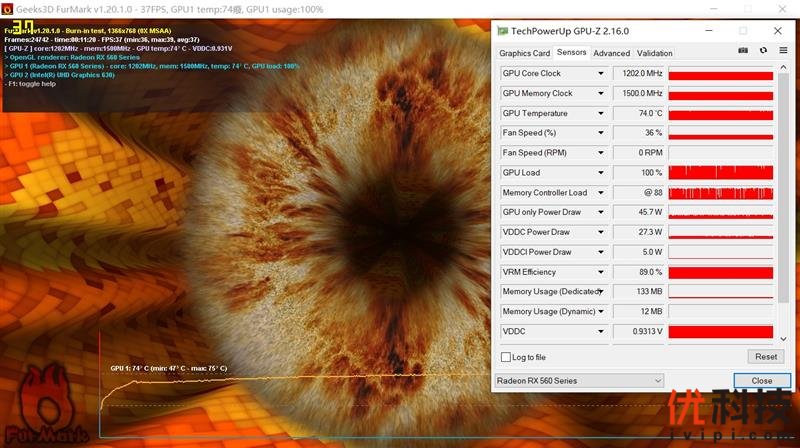The width and height of the screenshot is (800, 448).
Task: Switch to the Graphics Card tab
Action: [524, 53]
